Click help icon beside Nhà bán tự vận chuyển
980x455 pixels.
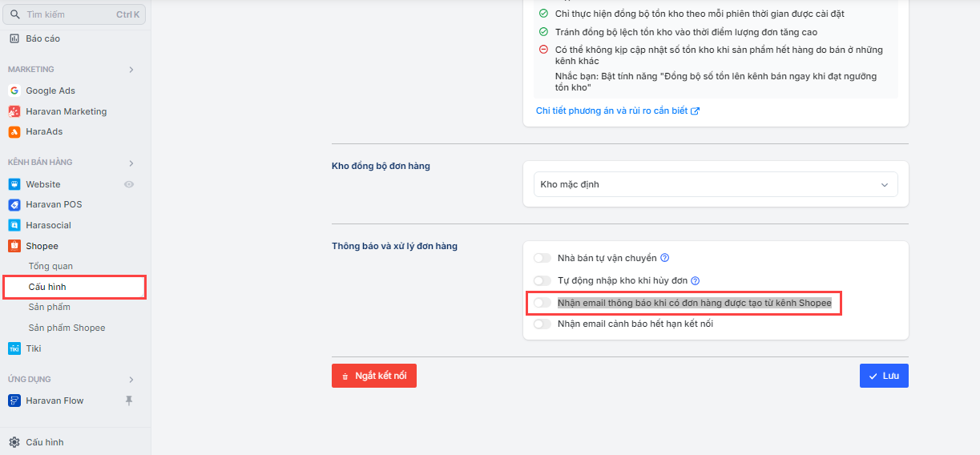(x=664, y=258)
